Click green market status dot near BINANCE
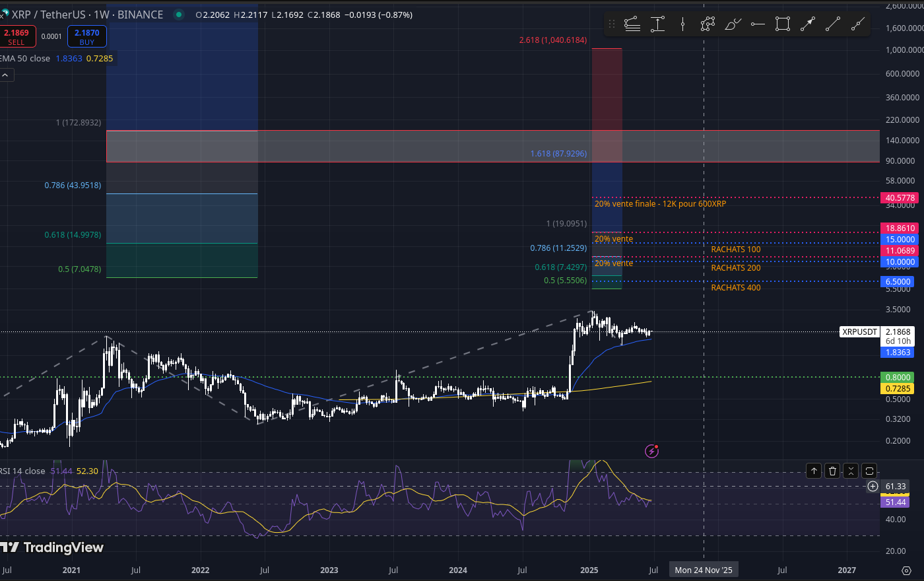This screenshot has width=924, height=581. [179, 15]
